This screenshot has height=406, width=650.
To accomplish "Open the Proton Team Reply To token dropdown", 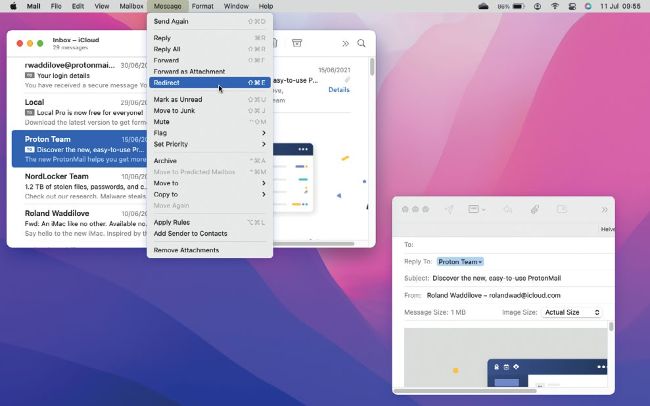I will point(460,262).
